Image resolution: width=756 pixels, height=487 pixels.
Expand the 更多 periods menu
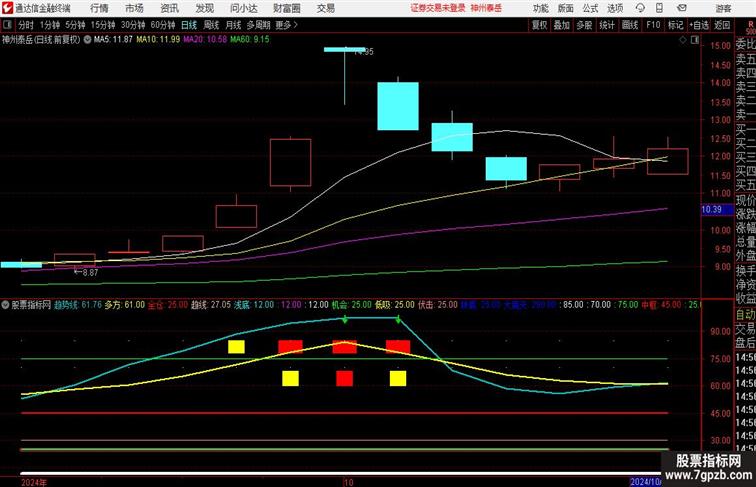click(286, 25)
